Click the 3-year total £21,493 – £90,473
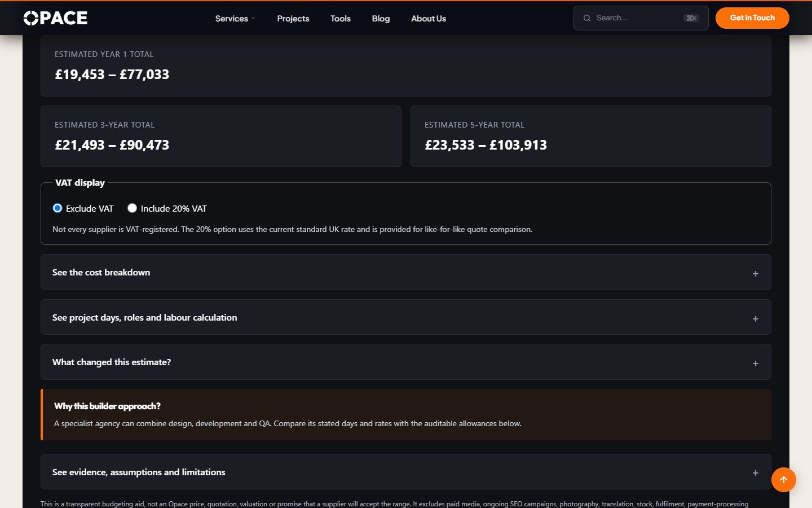The width and height of the screenshot is (812, 508). point(112,145)
